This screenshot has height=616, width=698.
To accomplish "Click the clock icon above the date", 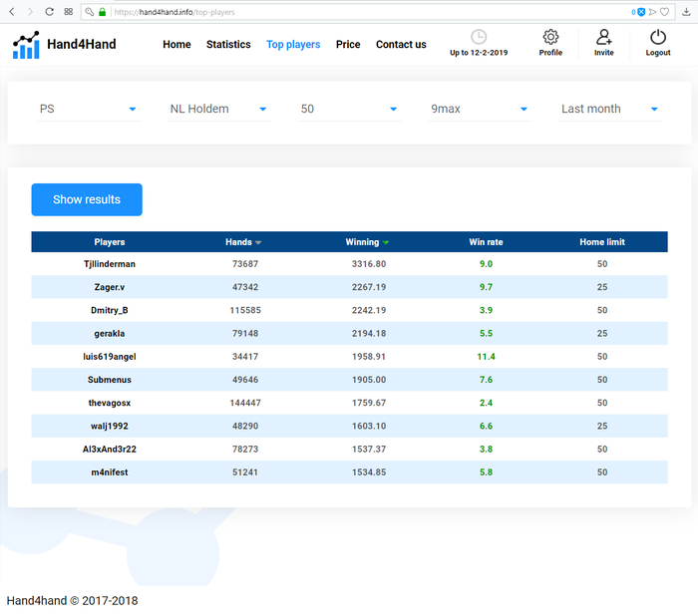I will (479, 37).
